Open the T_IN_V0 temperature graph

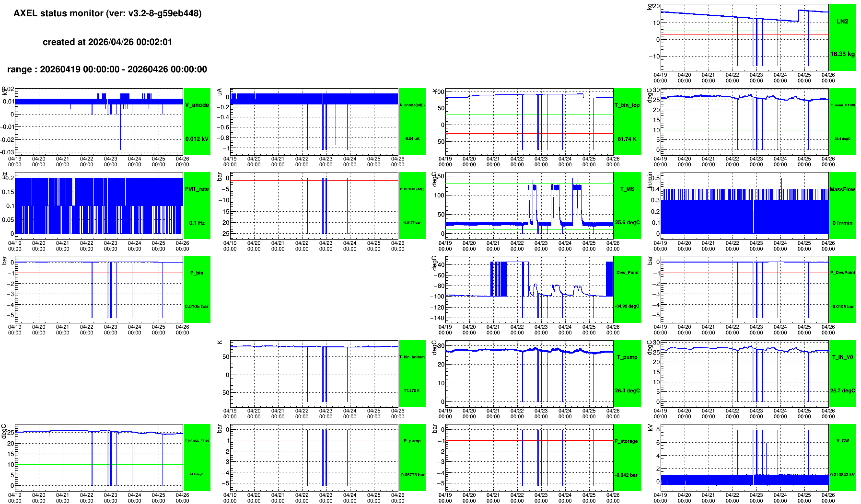pos(745,374)
